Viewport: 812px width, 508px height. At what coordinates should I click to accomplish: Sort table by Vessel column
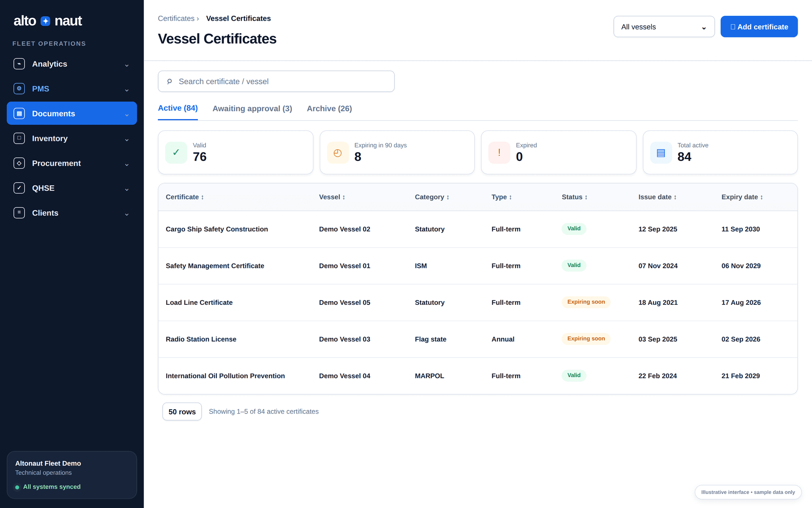tap(332, 197)
